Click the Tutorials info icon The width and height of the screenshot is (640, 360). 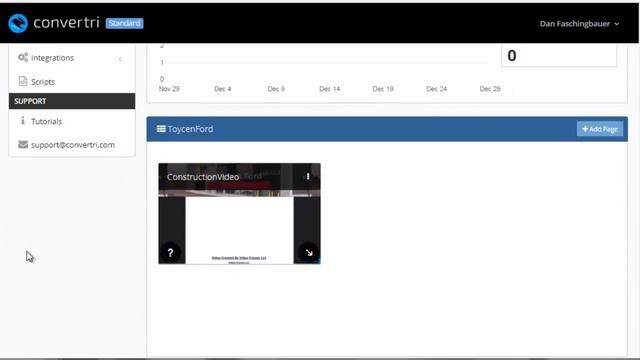[23, 121]
